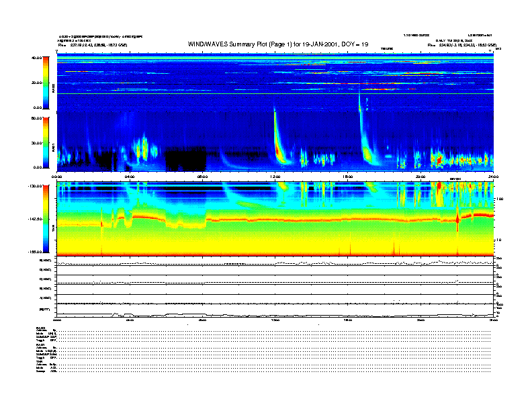Click the TNR heading in the status rows
This screenshot has width=532, height=411.
click(x=39, y=361)
